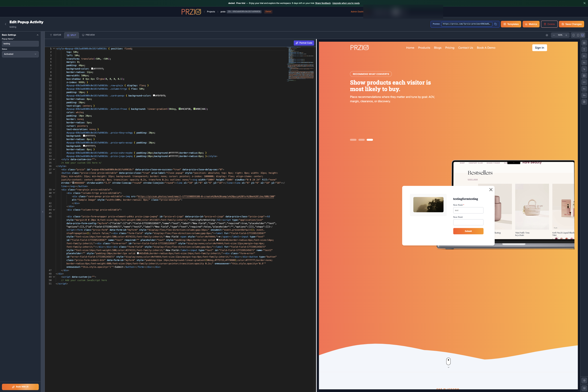This screenshot has height=392, width=588.
Task: Select the Text element tool
Action: click(x=584, y=49)
